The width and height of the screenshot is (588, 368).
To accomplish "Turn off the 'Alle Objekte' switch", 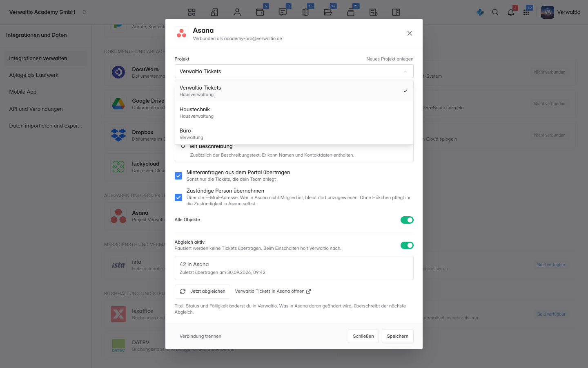I will [x=407, y=220].
